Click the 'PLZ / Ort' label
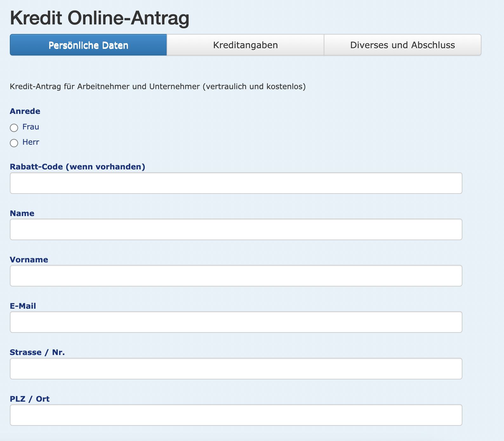 (30, 399)
